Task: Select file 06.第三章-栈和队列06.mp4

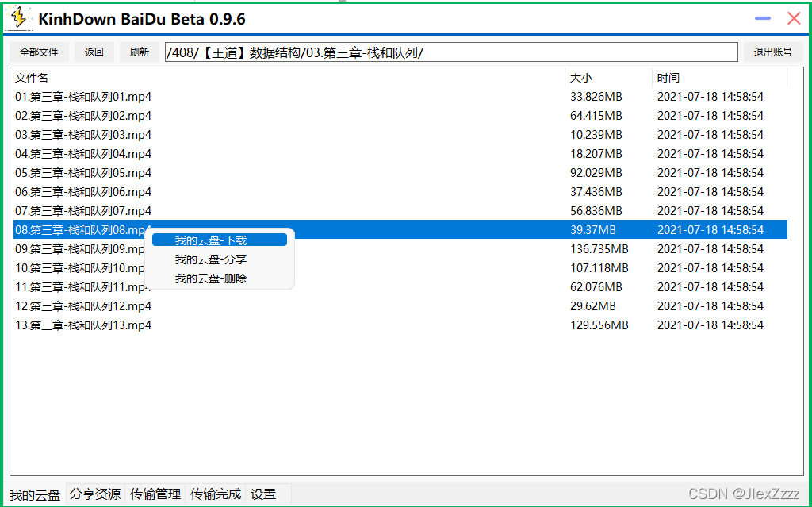Action: [x=83, y=192]
